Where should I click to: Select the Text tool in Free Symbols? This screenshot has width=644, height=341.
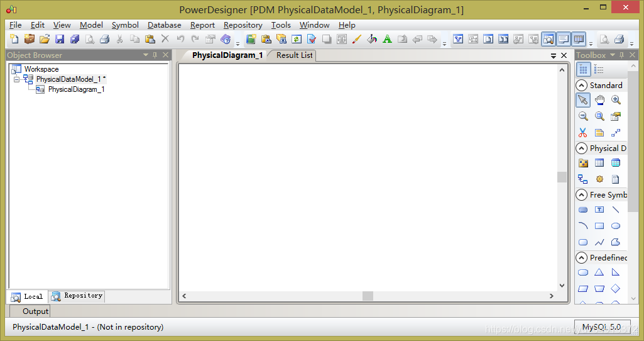click(x=599, y=210)
